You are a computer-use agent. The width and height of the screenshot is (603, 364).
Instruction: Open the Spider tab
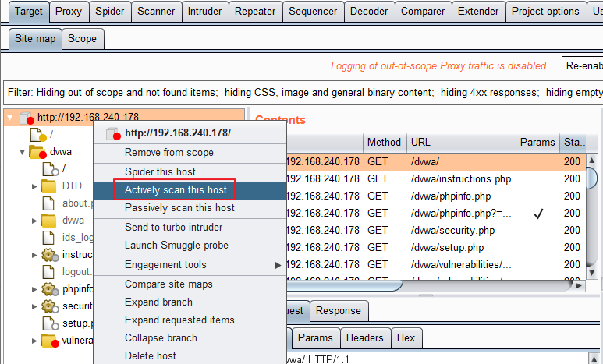pyautogui.click(x=110, y=12)
